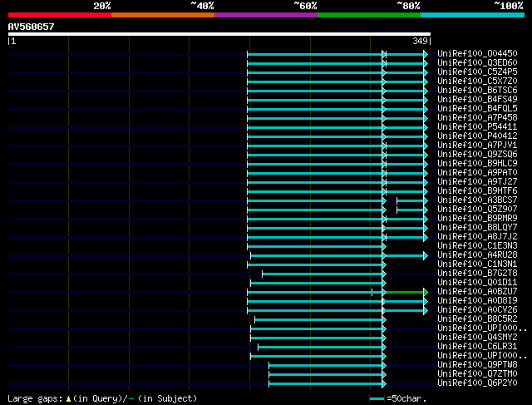The image size is (532, 405).
Task: Click the AV560657 query name
Action: (32, 27)
